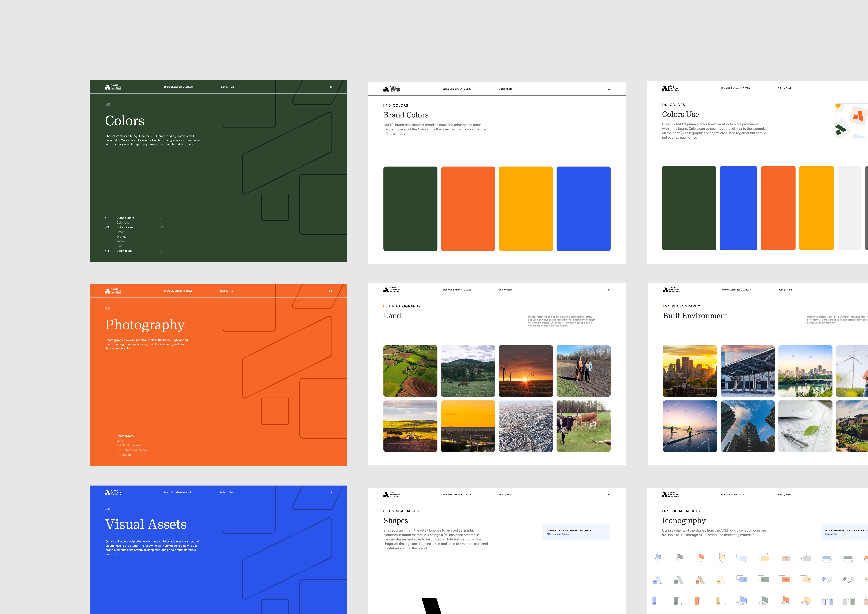This screenshot has width=868, height=614.
Task: Open the Icon Assets download link
Action: click(831, 534)
